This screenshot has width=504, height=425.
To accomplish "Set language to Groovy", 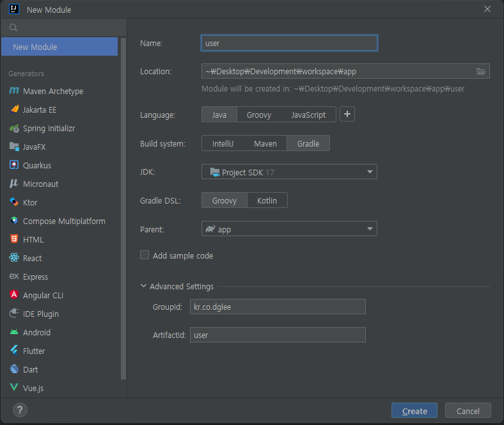I will (259, 115).
